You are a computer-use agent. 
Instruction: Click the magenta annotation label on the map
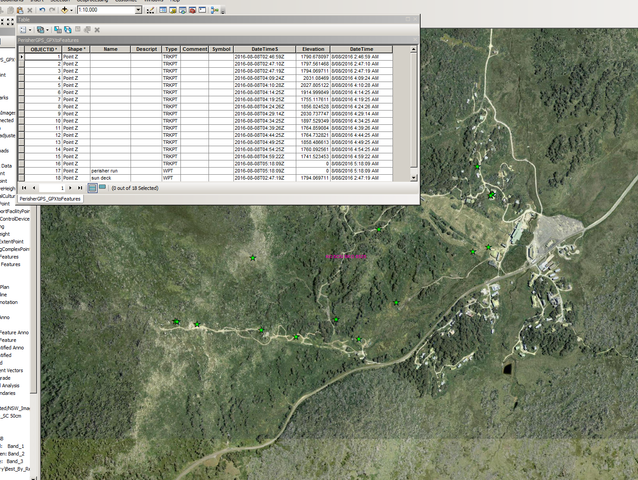[x=346, y=257]
